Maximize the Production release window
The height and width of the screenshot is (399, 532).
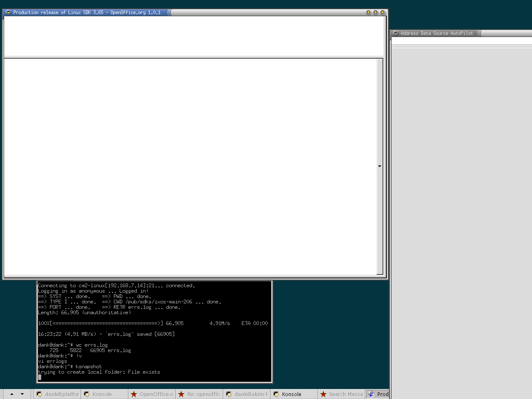(x=375, y=12)
